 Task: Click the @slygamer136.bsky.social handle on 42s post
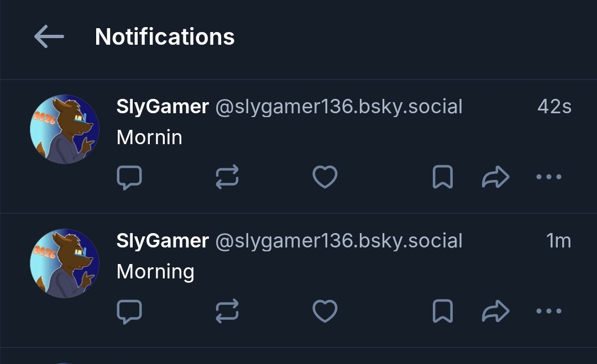pyautogui.click(x=338, y=107)
